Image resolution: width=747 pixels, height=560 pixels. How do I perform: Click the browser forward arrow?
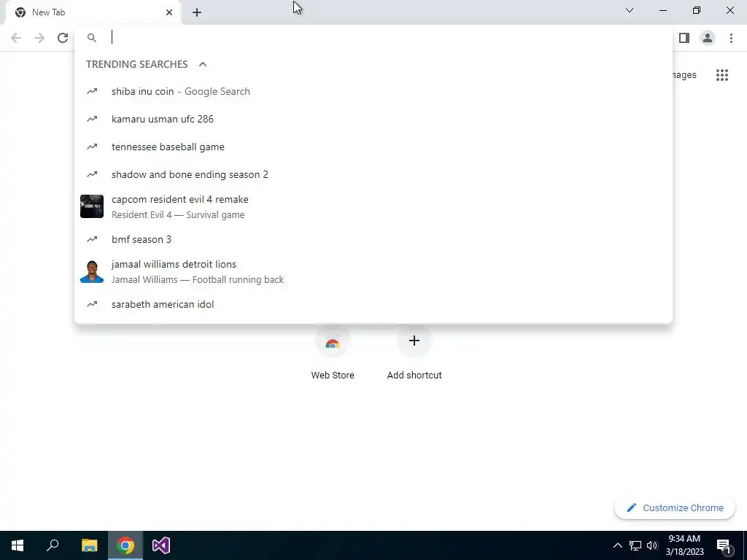coord(39,38)
